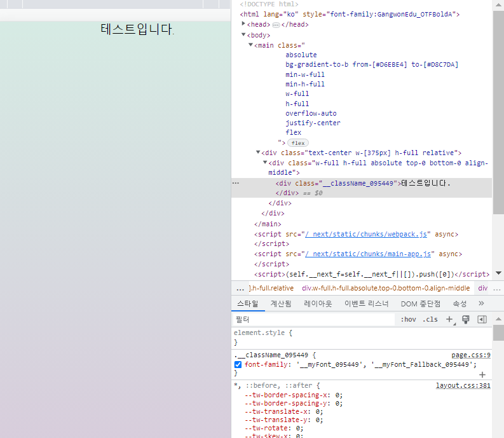Collapse the main element node
The height and width of the screenshot is (438, 504).
250,44
